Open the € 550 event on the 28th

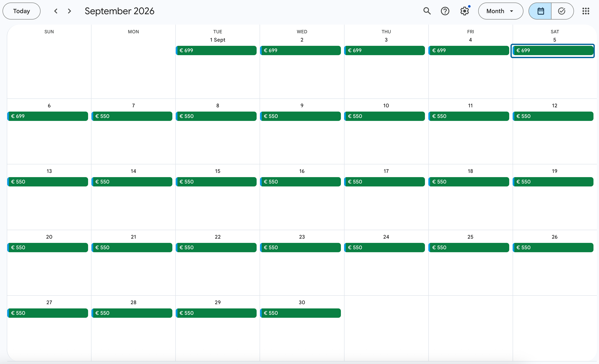[x=132, y=313]
